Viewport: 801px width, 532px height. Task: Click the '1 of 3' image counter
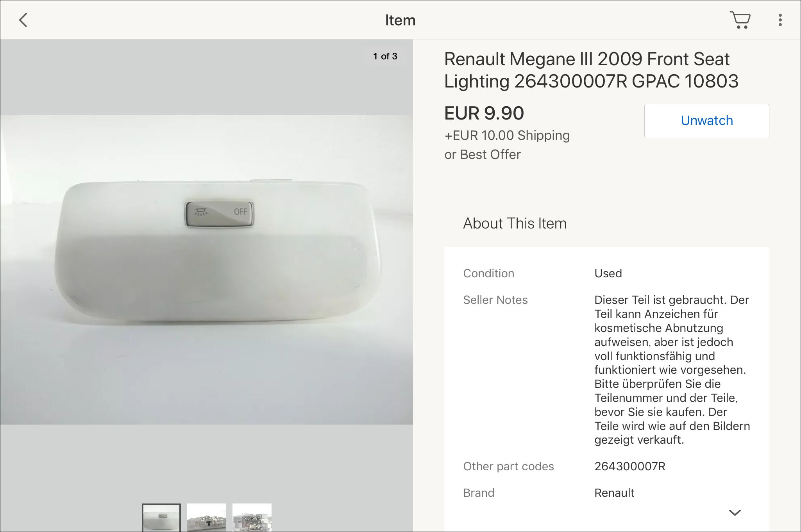click(385, 56)
